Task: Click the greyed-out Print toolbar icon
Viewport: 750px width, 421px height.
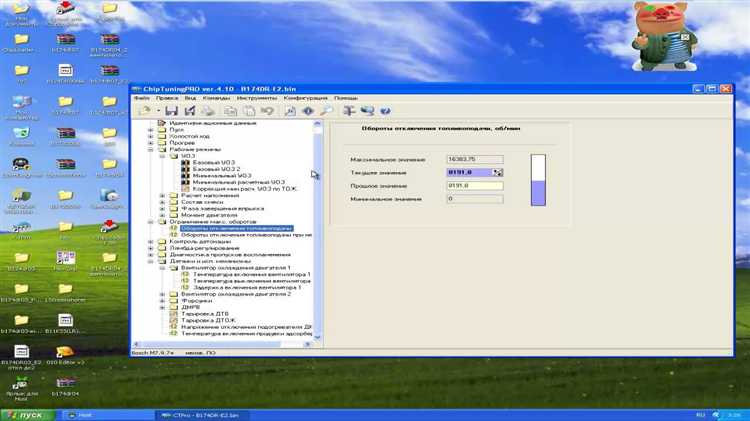Action: coord(208,111)
